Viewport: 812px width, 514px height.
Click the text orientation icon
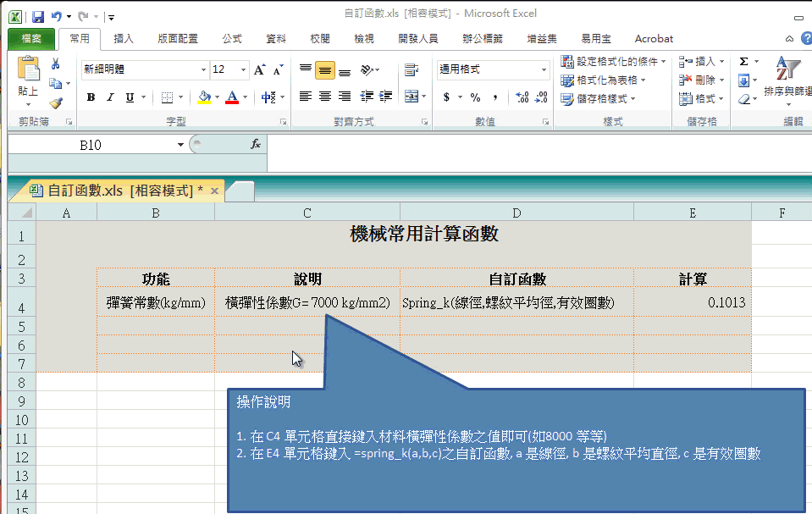[x=367, y=69]
